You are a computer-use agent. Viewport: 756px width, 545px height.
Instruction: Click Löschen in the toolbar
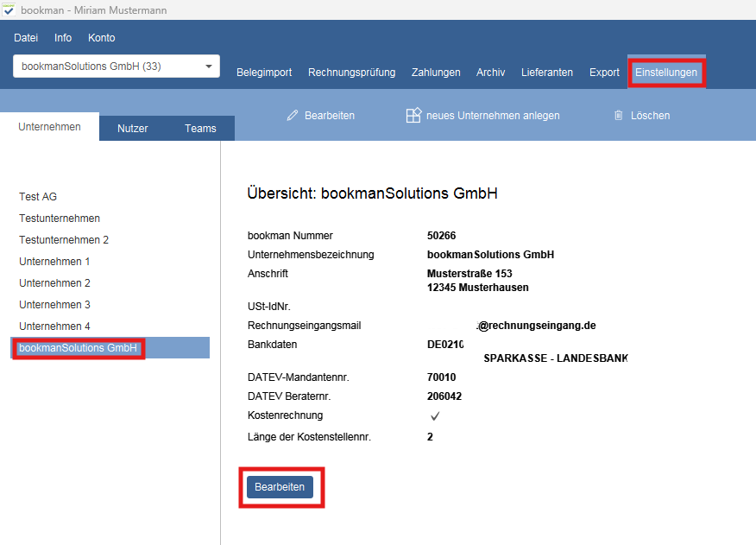point(651,116)
